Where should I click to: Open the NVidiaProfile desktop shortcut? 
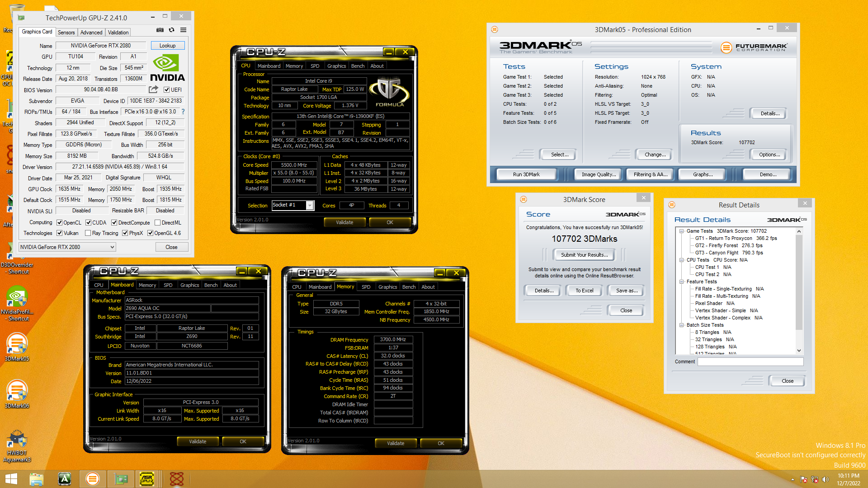coord(17,303)
